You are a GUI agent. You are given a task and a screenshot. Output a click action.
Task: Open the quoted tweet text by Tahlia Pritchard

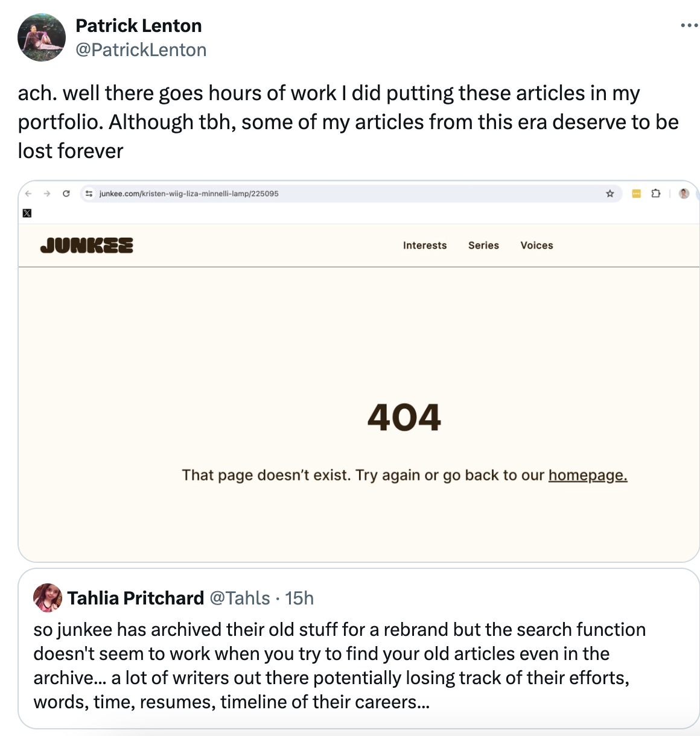click(339, 665)
